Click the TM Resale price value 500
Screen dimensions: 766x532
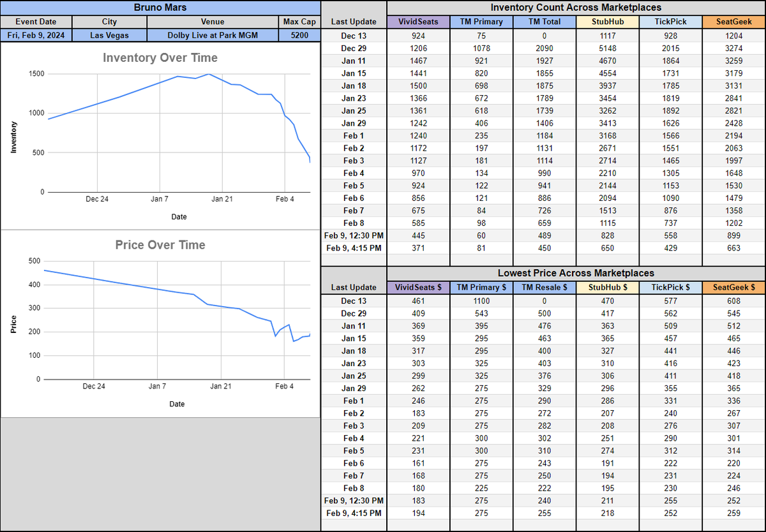(x=544, y=314)
